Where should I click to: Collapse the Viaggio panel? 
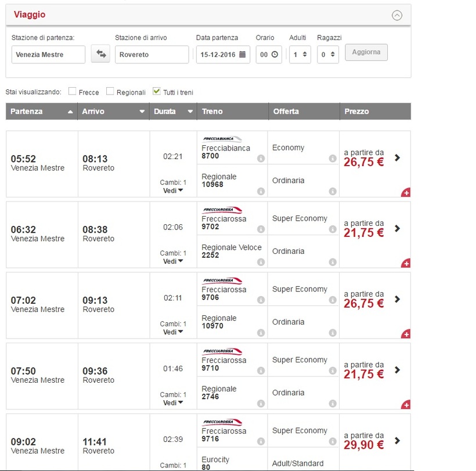(397, 16)
